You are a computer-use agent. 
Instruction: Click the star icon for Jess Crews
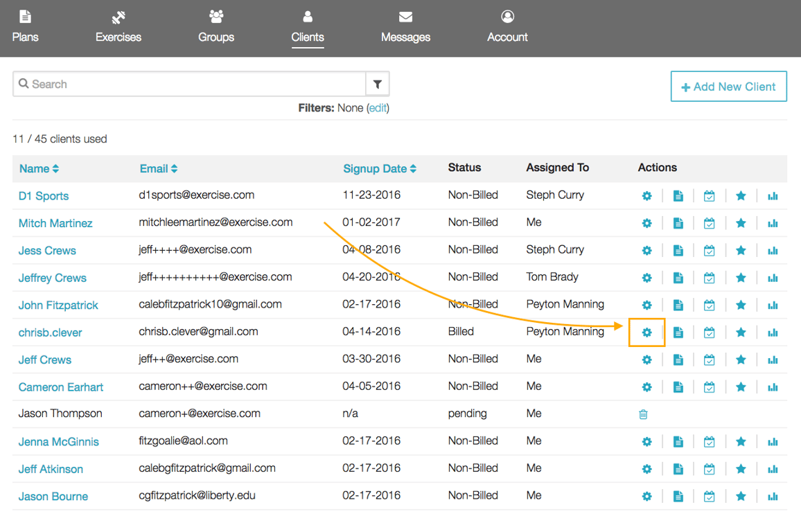pyautogui.click(x=741, y=251)
